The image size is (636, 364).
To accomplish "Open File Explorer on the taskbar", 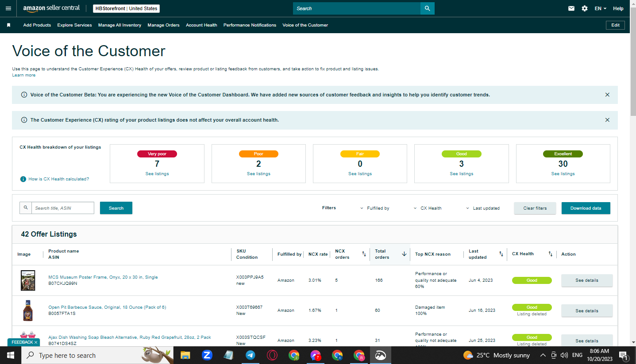I will click(185, 355).
